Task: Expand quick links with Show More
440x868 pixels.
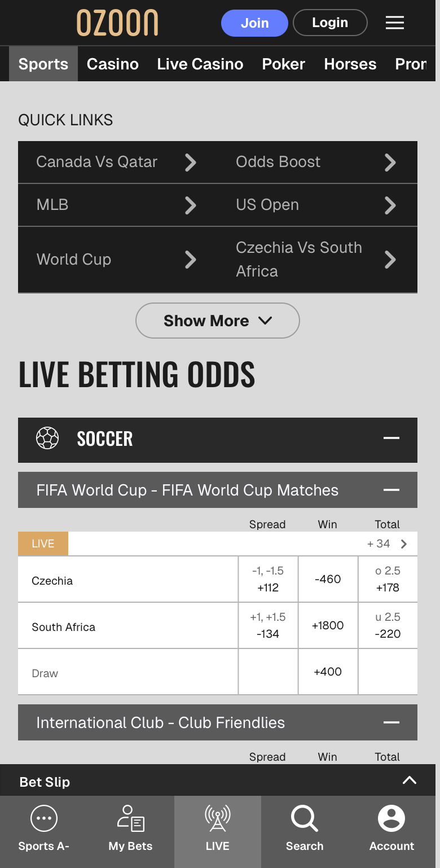Action: pyautogui.click(x=218, y=321)
